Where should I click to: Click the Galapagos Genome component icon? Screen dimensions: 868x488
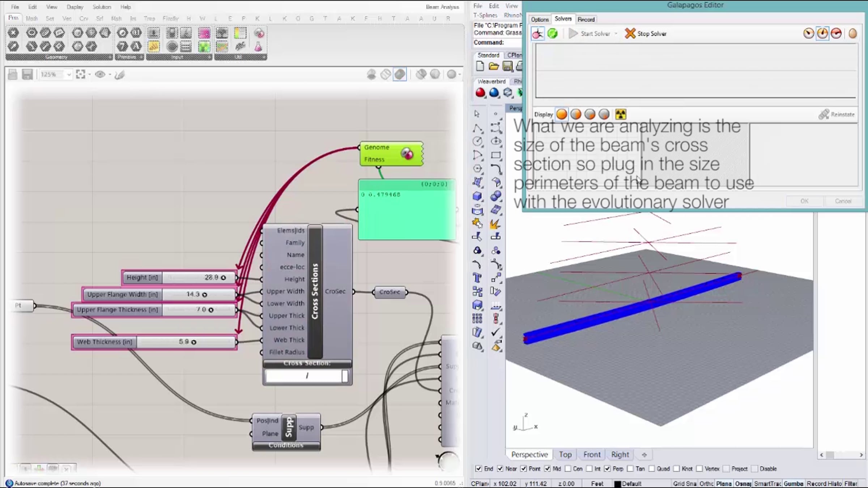point(407,154)
